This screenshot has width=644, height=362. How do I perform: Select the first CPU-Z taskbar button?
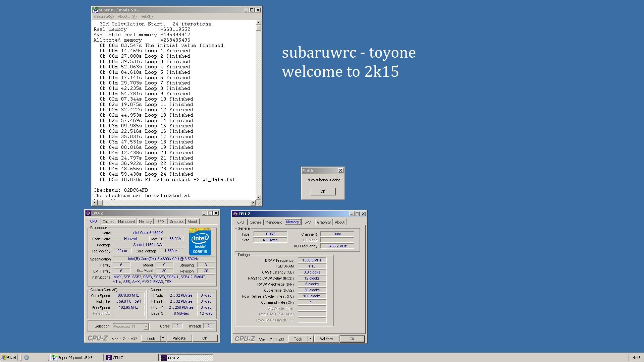(x=132, y=358)
